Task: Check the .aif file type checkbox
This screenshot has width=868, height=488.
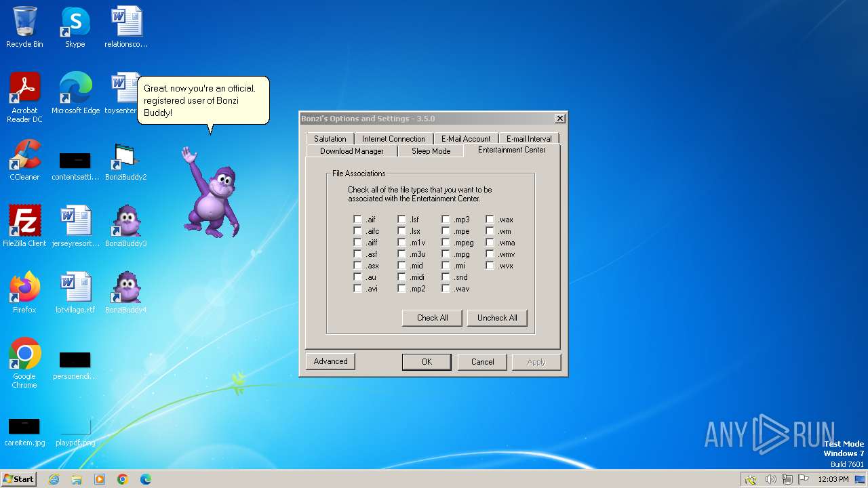Action: coord(357,220)
